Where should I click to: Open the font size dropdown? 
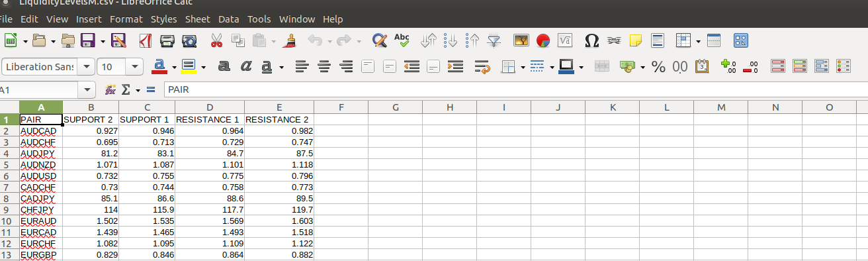coord(135,67)
